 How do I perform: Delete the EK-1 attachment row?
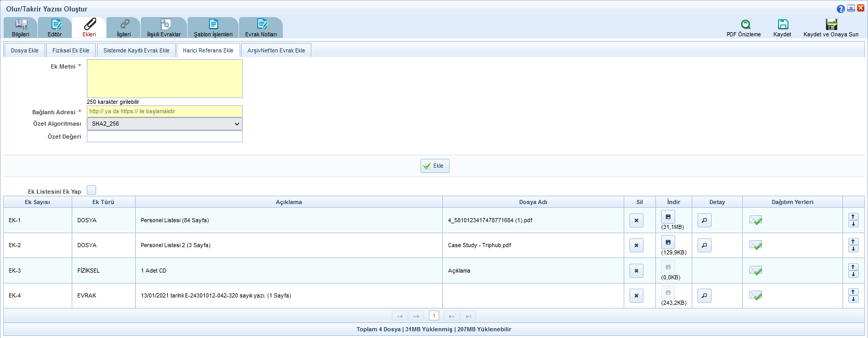636,221
